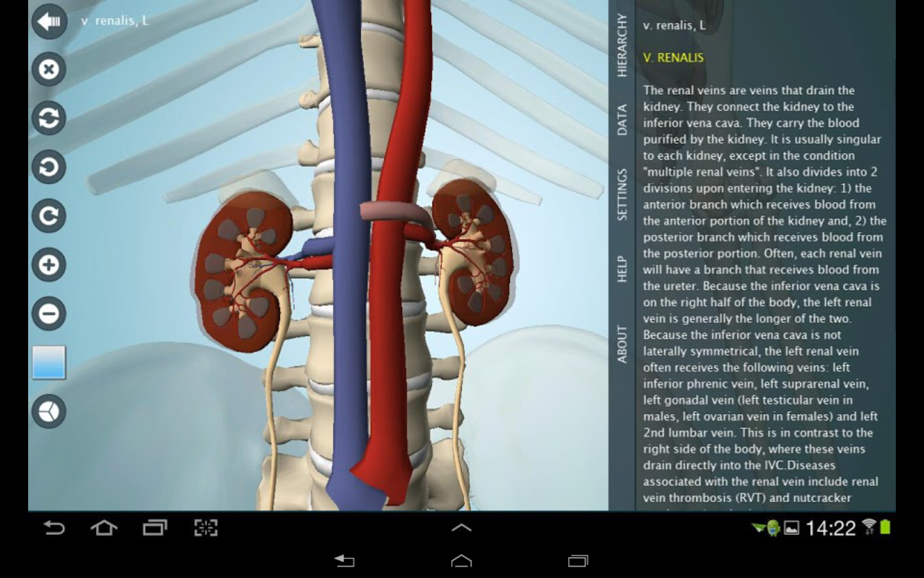Open recent apps in the system bar
The image size is (924, 578).
tap(154, 528)
